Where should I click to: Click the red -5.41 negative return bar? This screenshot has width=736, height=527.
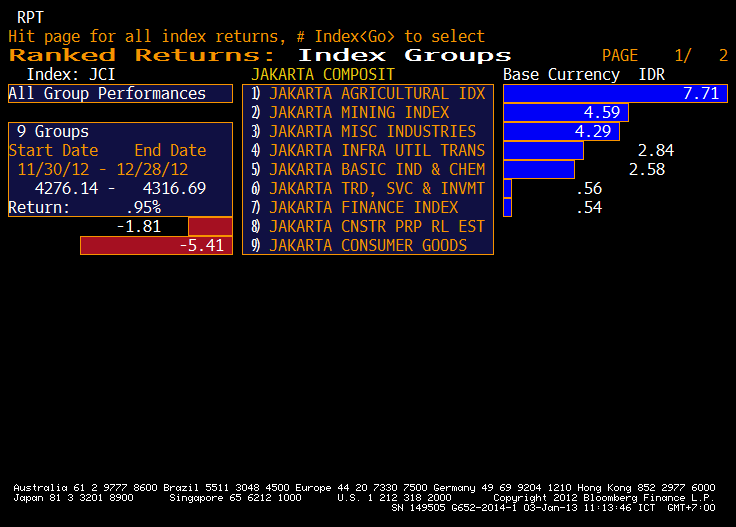(156, 246)
